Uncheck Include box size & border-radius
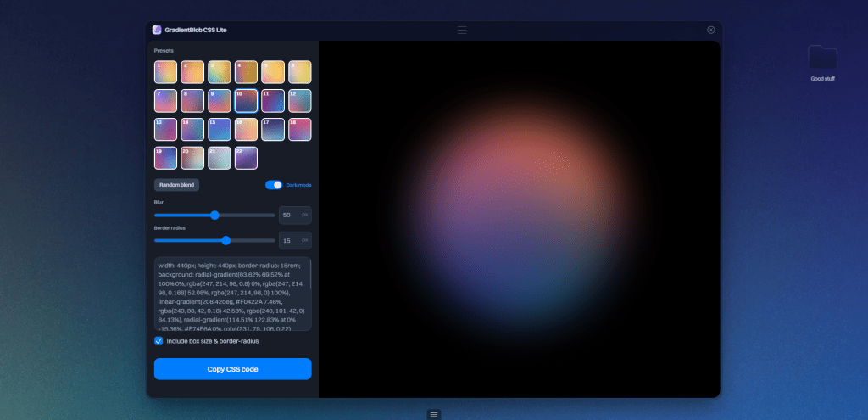Image resolution: width=868 pixels, height=420 pixels. pyautogui.click(x=159, y=341)
